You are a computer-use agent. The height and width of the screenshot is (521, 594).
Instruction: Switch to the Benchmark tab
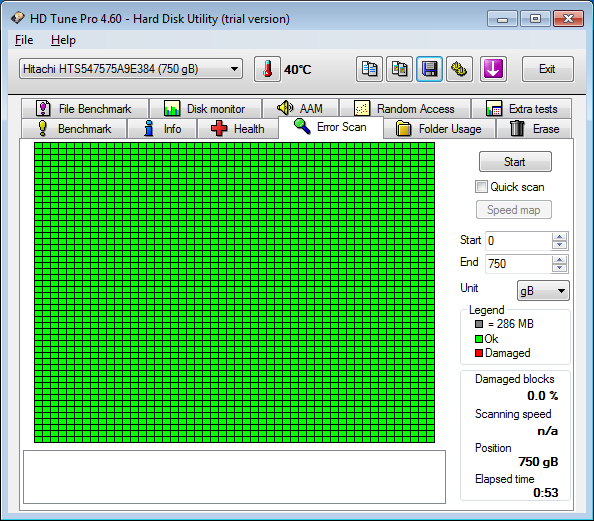[x=74, y=128]
